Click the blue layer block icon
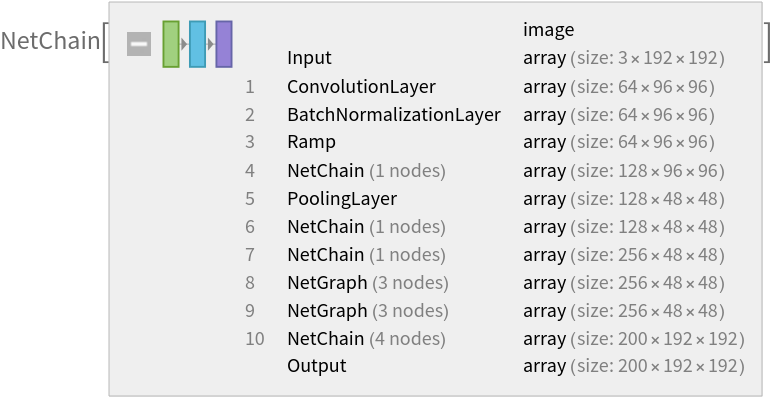The height and width of the screenshot is (398, 772). (197, 44)
